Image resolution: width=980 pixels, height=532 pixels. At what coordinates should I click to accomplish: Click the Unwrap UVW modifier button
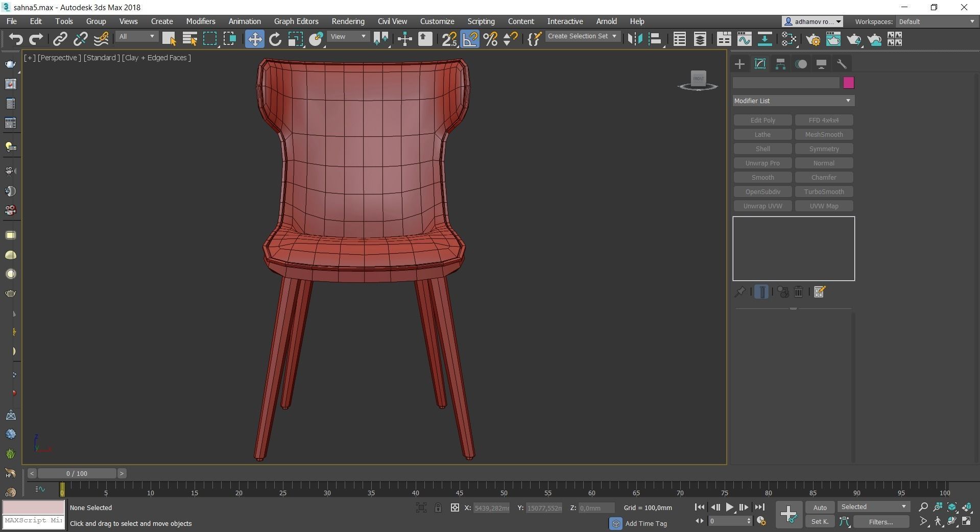762,206
